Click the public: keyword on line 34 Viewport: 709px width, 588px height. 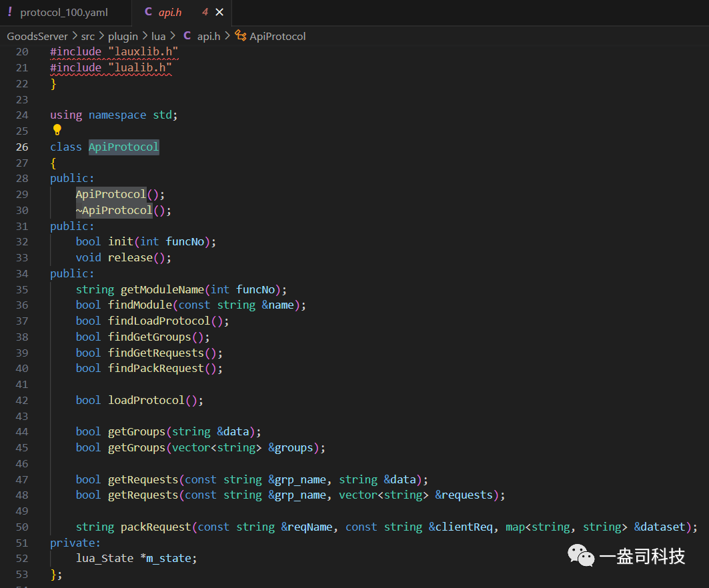(x=72, y=274)
